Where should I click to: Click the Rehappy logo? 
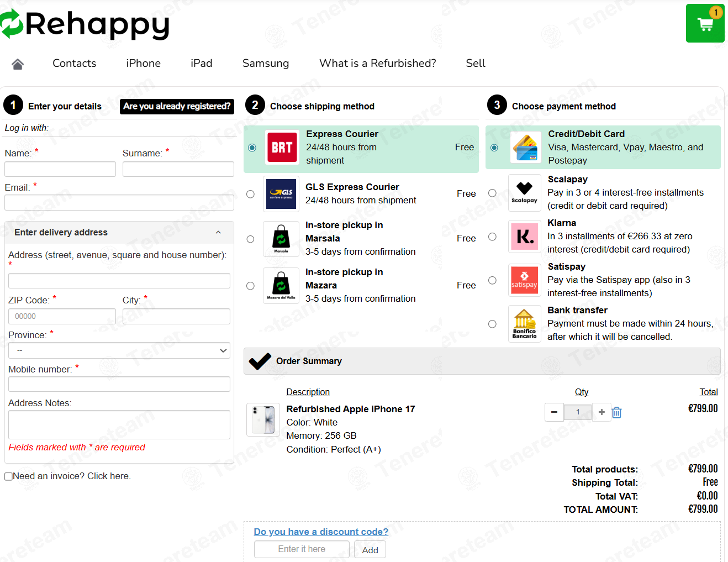[85, 25]
